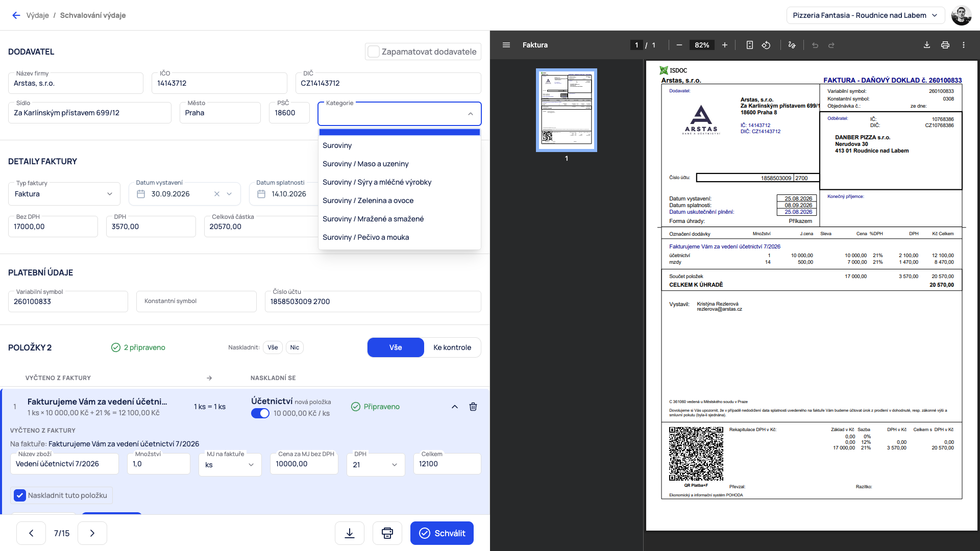Image resolution: width=980 pixels, height=551 pixels.
Task: Check Zapamatovat dodavatele checkbox
Action: (x=374, y=52)
